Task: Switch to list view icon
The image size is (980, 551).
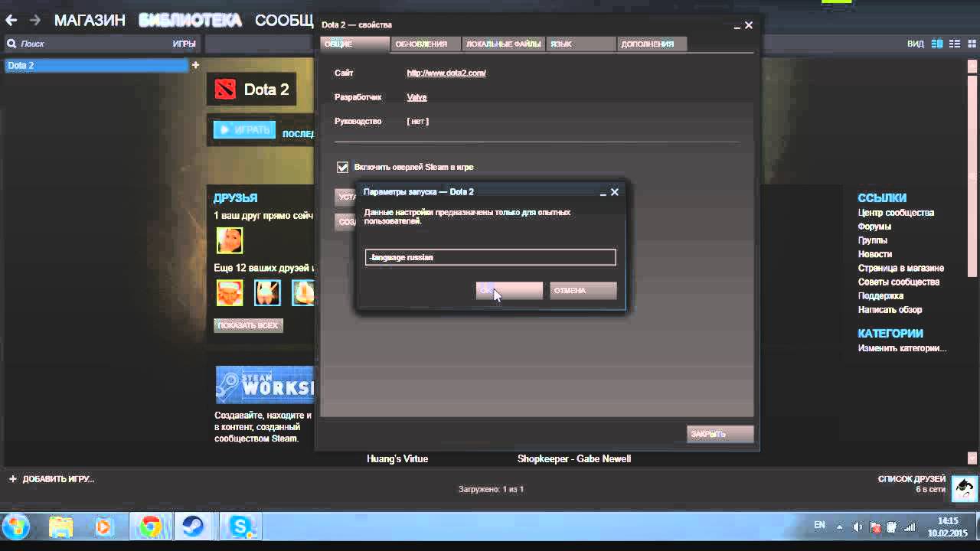Action: tap(955, 44)
